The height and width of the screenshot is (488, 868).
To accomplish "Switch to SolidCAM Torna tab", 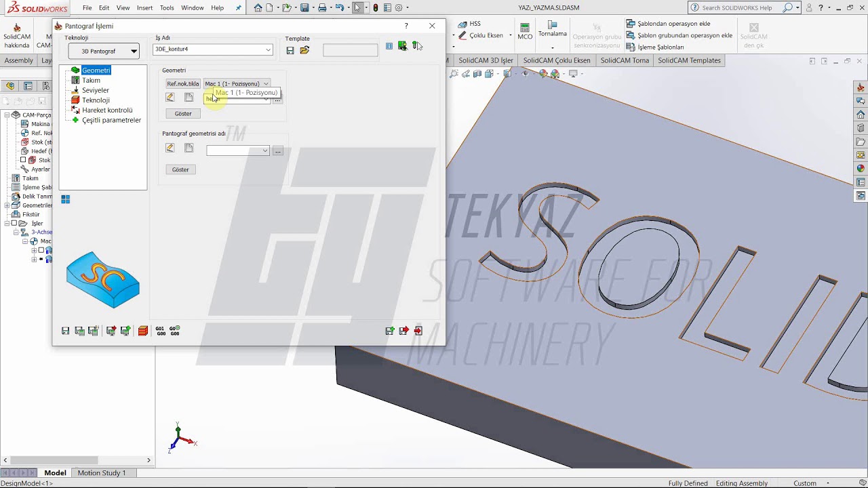I will (625, 60).
